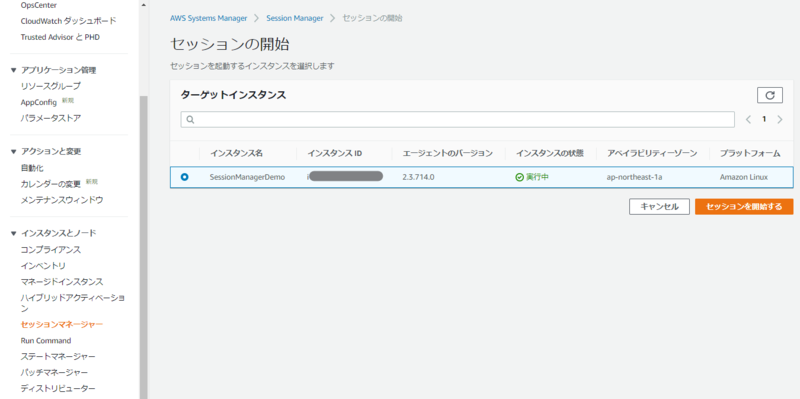Collapse the アプリケーション管理 section
The width and height of the screenshot is (800, 399).
(13, 70)
